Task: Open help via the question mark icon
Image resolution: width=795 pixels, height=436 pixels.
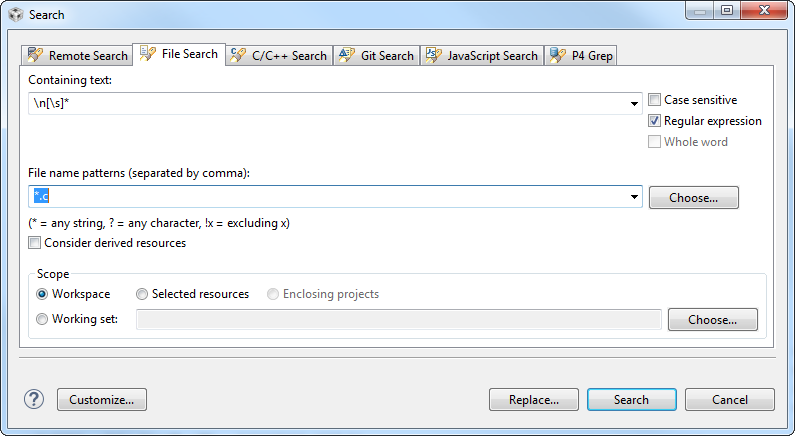Action: coord(34,399)
